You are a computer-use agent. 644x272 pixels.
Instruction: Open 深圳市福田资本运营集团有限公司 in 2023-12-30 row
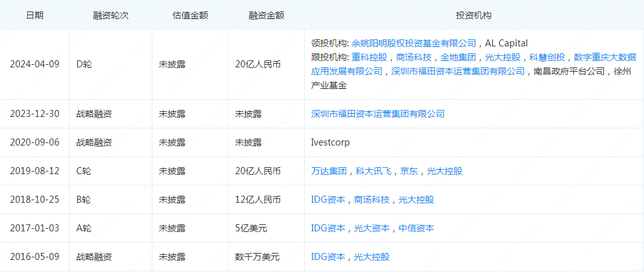tap(377, 114)
